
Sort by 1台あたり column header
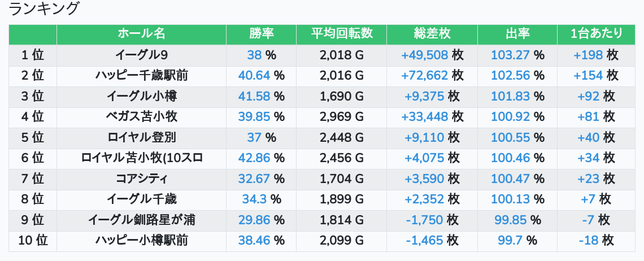pos(596,34)
